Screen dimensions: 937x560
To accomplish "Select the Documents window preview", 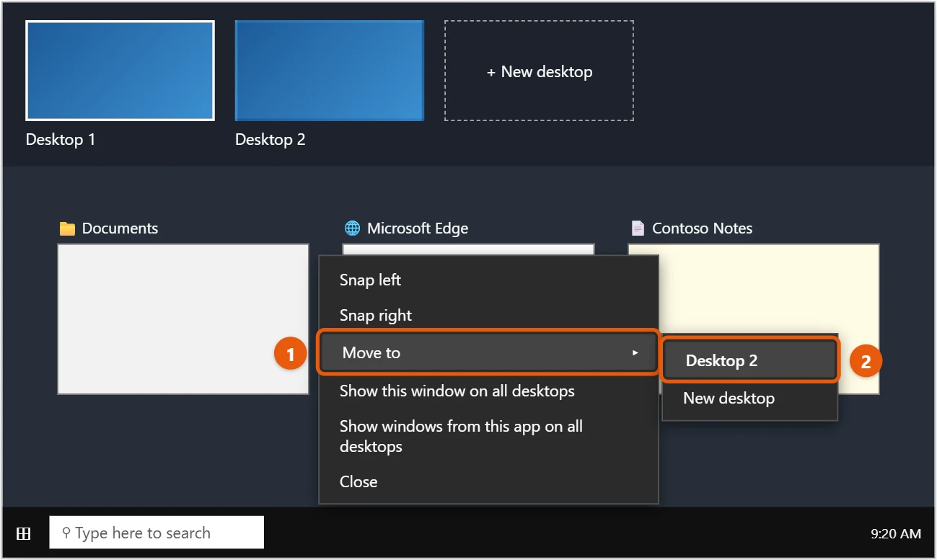I will coord(183,319).
